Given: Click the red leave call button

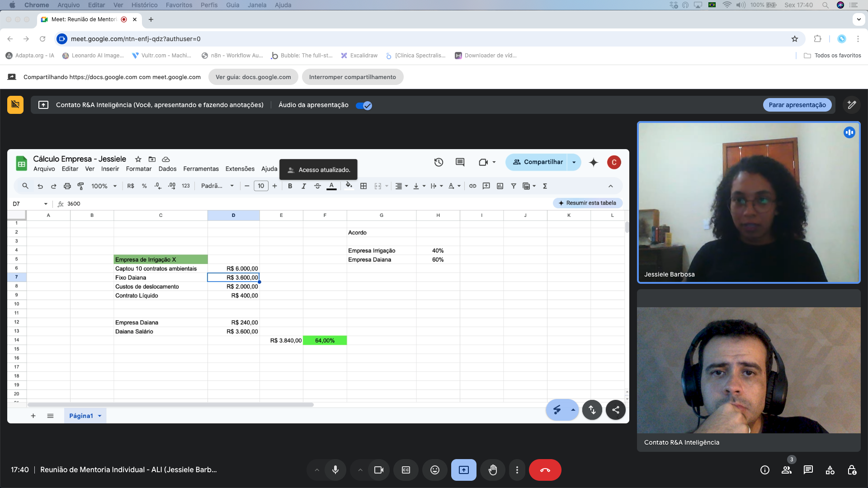Looking at the screenshot, I should point(545,470).
